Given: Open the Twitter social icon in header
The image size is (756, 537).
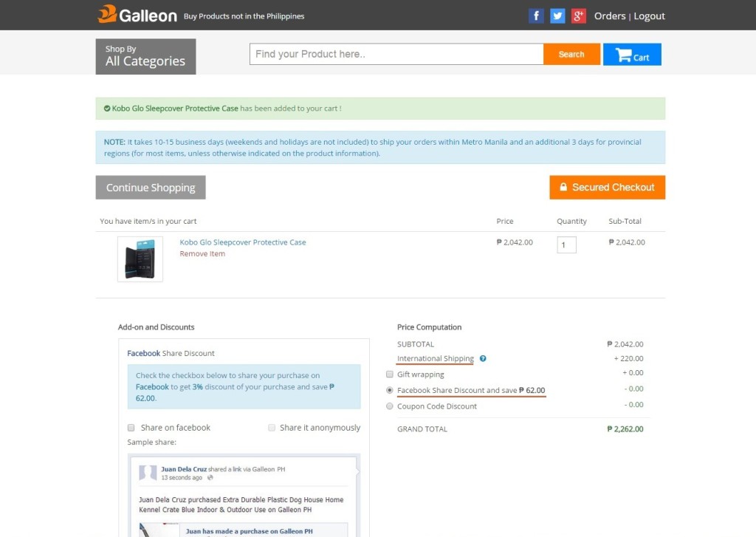Looking at the screenshot, I should 557,16.
